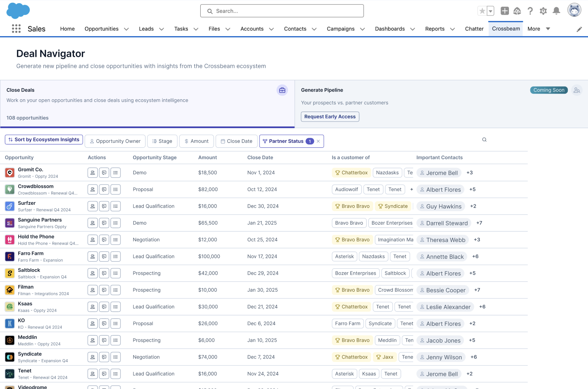Click the people icon beside Coming Soon
The height and width of the screenshot is (389, 588).
(577, 90)
